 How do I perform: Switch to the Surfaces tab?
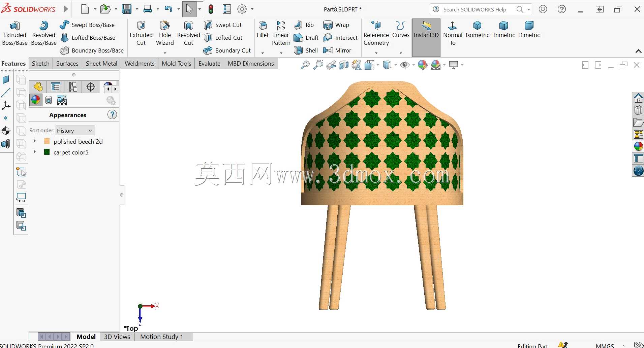[67, 64]
